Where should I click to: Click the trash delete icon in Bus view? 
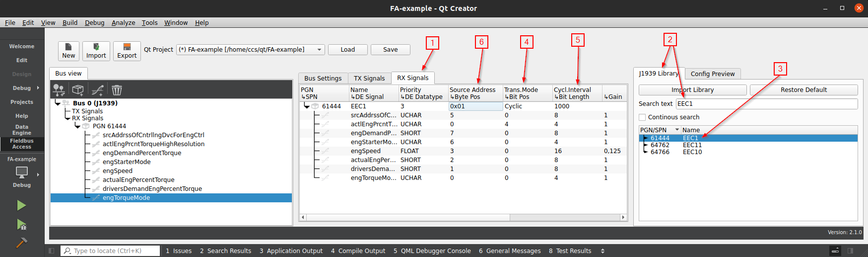117,90
